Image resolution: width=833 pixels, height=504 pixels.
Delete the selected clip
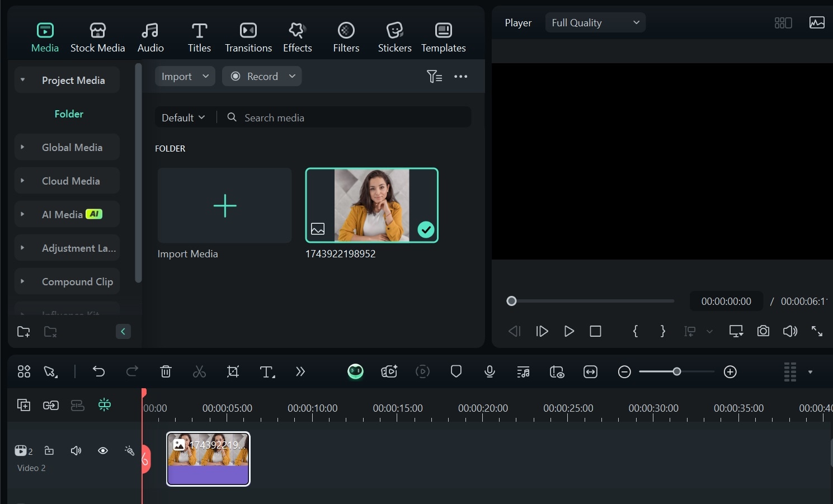pyautogui.click(x=166, y=371)
